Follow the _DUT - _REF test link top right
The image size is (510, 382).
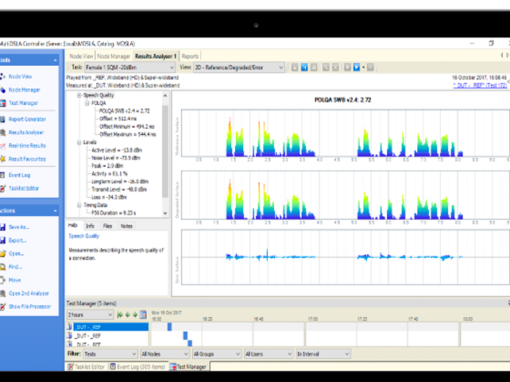pyautogui.click(x=480, y=86)
